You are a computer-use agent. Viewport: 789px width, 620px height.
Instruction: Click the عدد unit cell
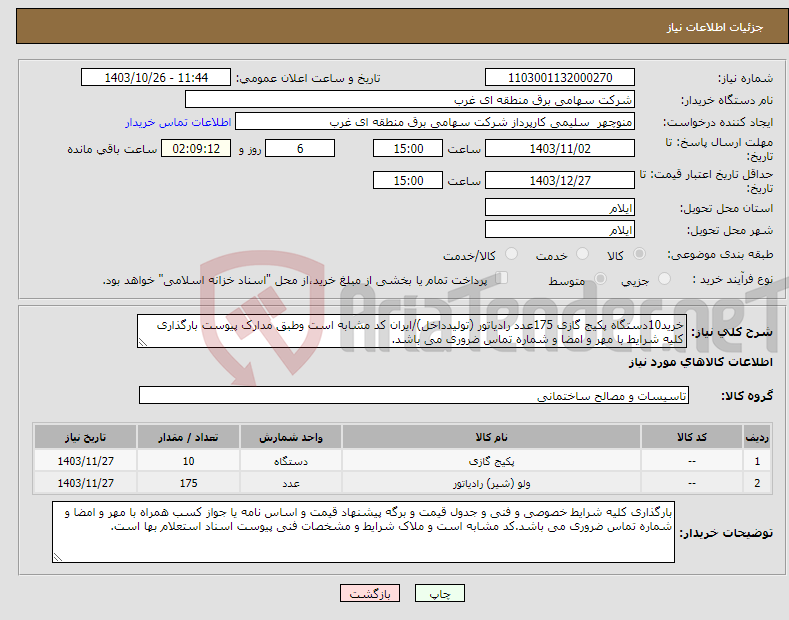tap(291, 483)
